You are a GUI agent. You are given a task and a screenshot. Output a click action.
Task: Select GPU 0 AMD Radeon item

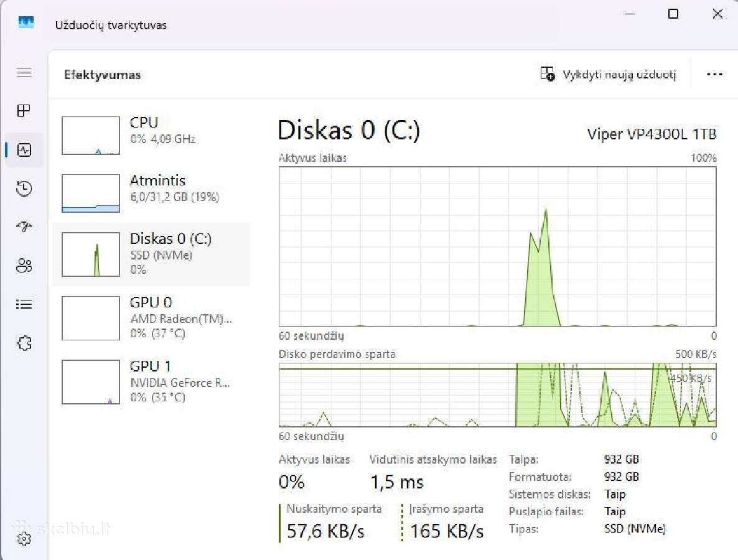[x=151, y=318]
